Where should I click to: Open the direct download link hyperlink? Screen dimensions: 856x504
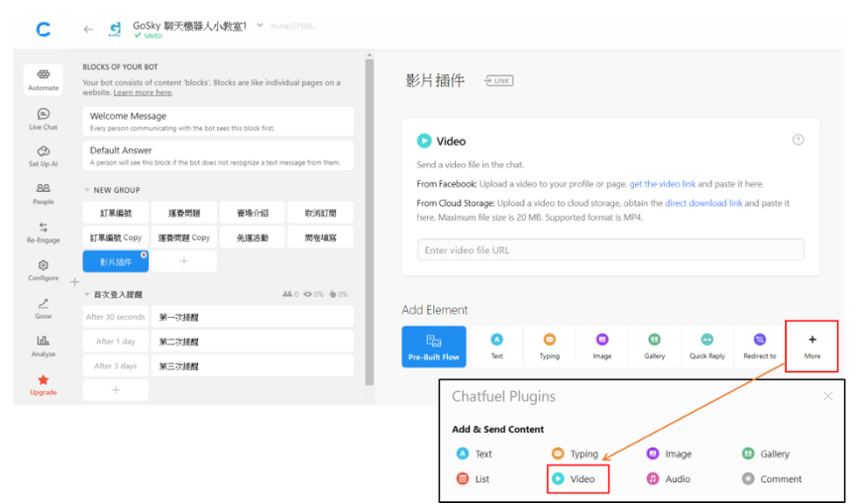(703, 203)
